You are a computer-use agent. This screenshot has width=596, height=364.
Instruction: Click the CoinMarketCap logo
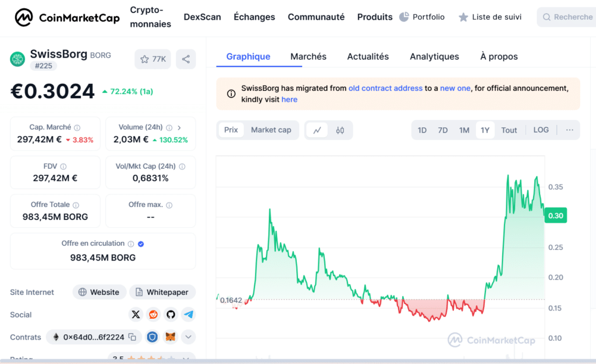(x=67, y=17)
